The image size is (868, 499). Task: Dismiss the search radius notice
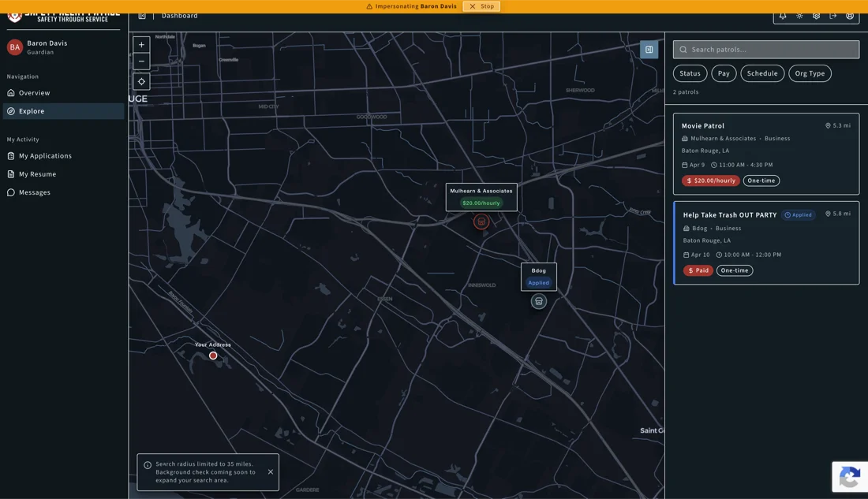coord(271,472)
